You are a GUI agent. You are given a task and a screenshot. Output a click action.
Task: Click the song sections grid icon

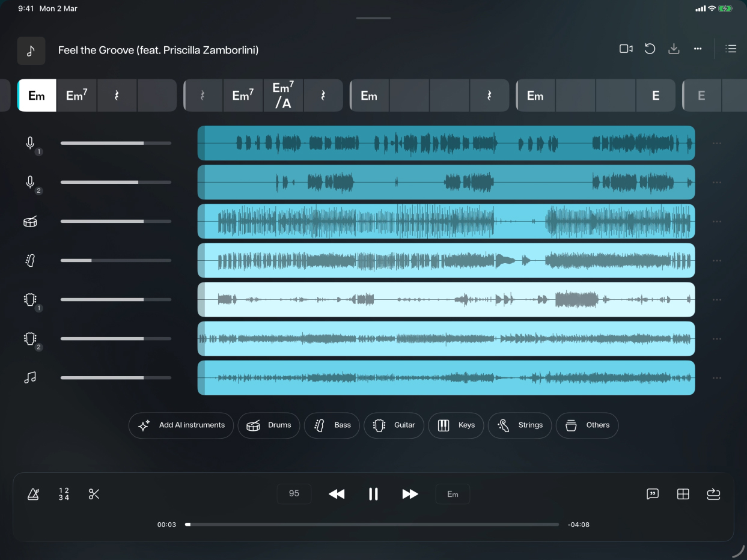[x=683, y=494]
